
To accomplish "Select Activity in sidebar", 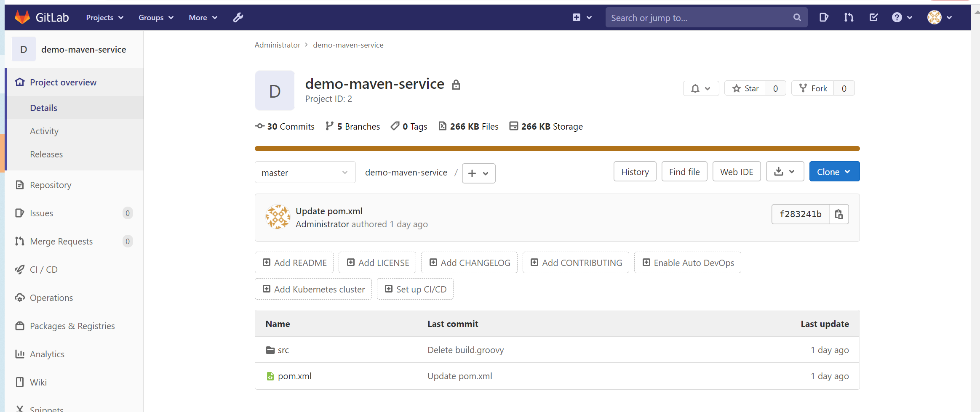I will (x=75, y=131).
